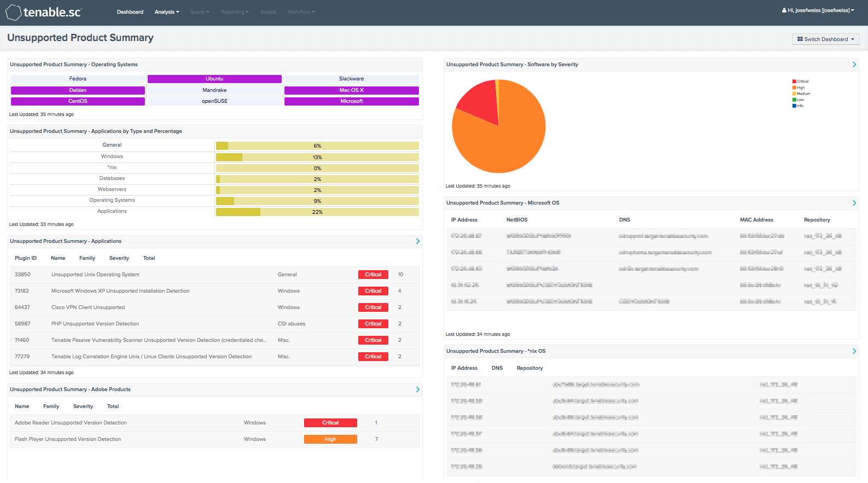868x483 pixels.
Task: Click the Plugin ID column header
Action: 26,258
